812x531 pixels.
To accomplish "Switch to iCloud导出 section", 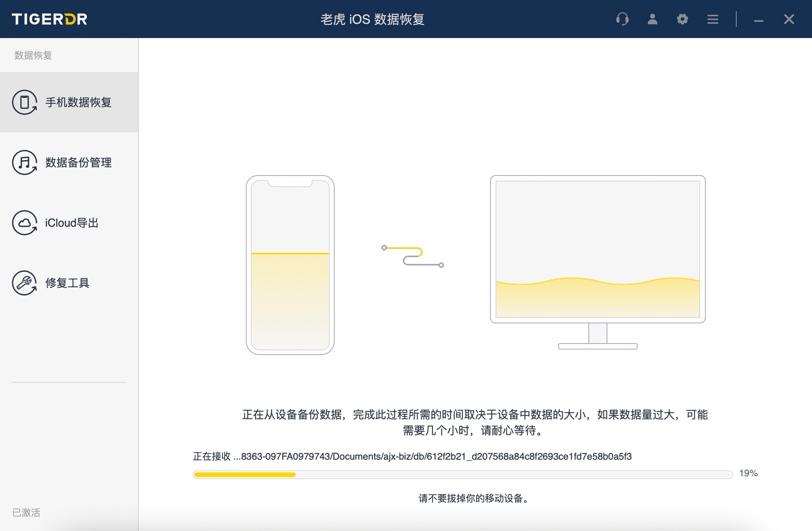I will (72, 223).
